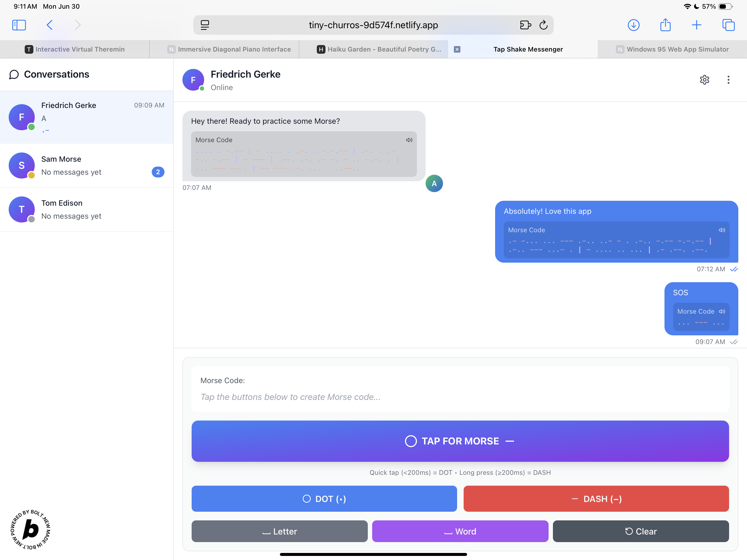
Task: Open the conversation settings gear icon
Action: pos(704,80)
